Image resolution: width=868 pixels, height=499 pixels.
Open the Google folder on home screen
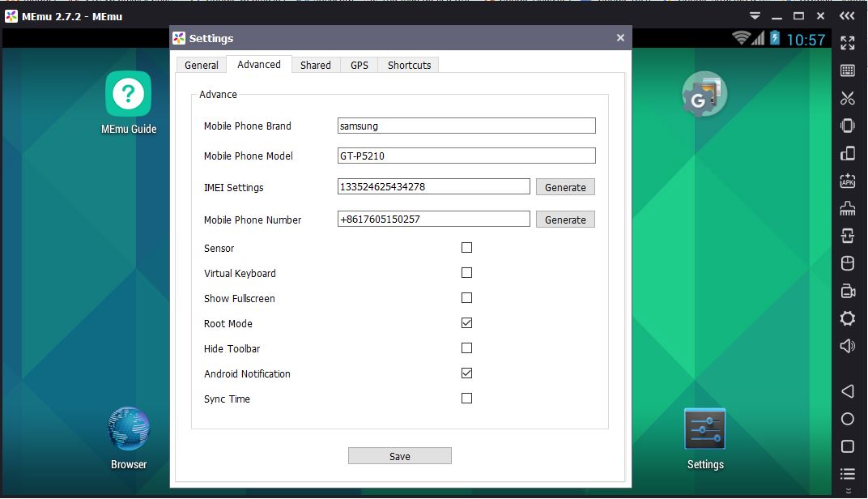point(704,94)
